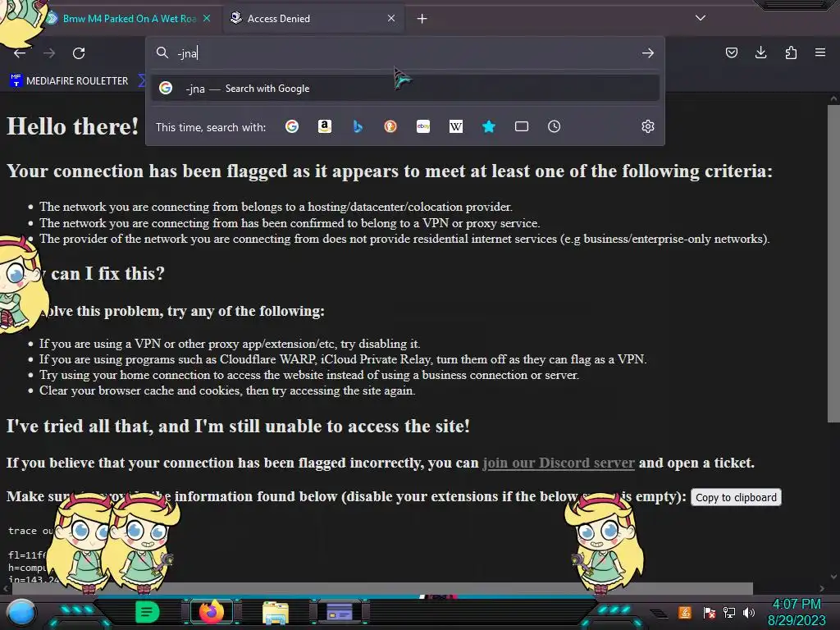Click the Java tray icon
This screenshot has width=840, height=630.
685,612
